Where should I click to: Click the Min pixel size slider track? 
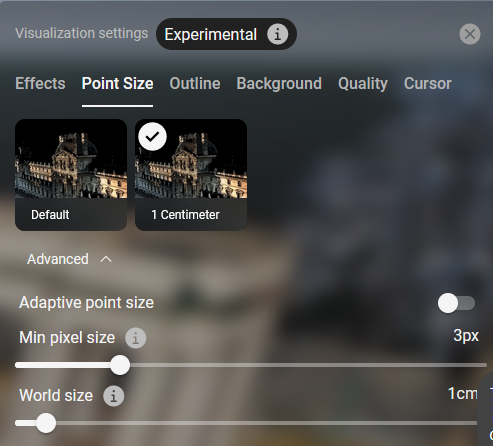(251, 365)
